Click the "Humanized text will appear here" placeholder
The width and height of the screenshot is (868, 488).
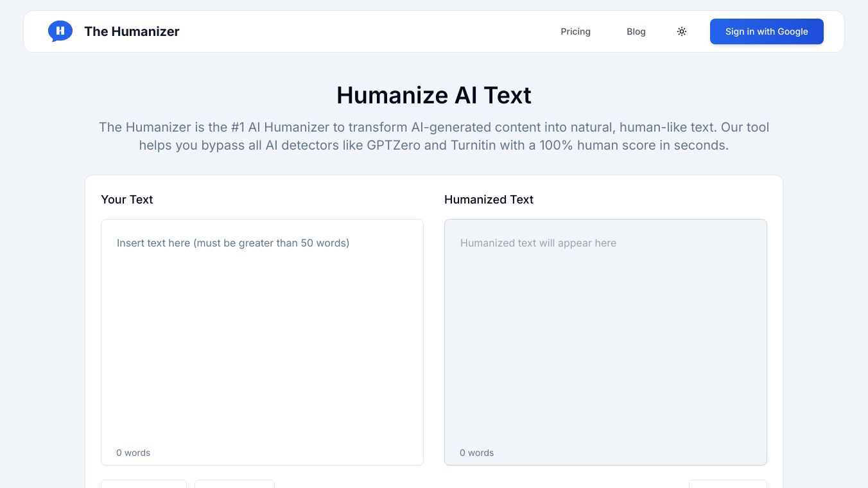coord(538,243)
